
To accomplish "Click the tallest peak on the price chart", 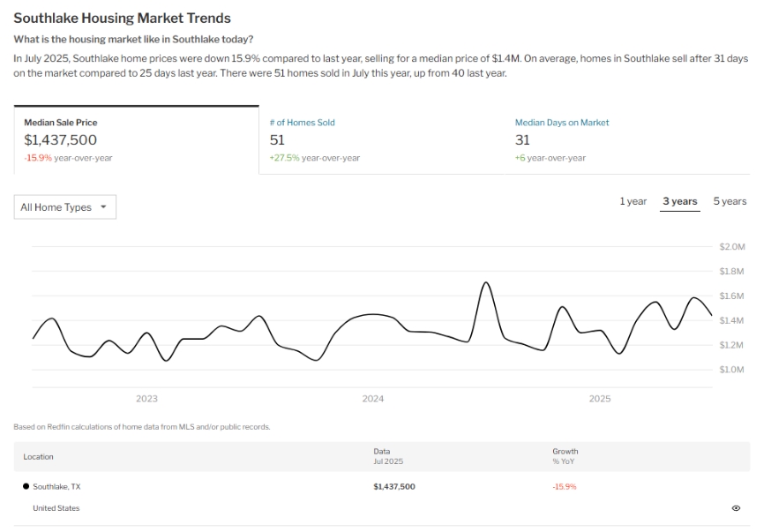I will pos(486,283).
